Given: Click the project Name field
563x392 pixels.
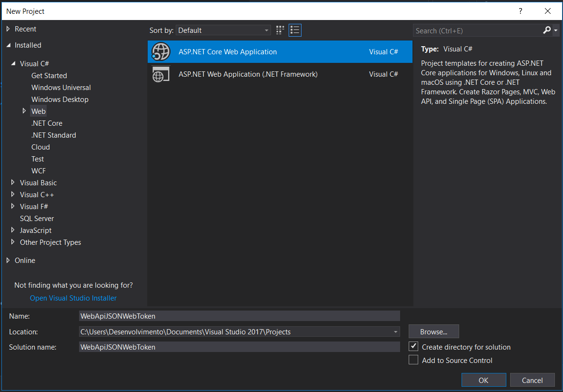Looking at the screenshot, I should click(240, 316).
